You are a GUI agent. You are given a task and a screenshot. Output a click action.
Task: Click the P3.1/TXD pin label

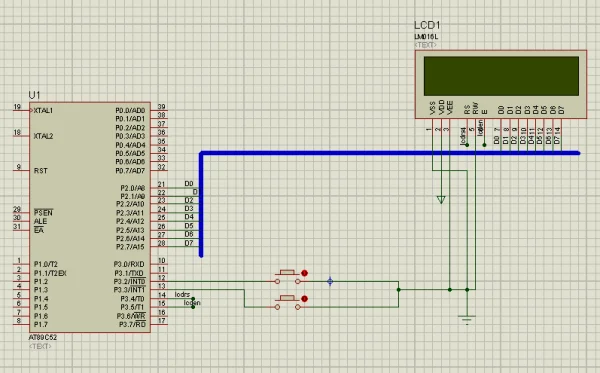point(129,273)
